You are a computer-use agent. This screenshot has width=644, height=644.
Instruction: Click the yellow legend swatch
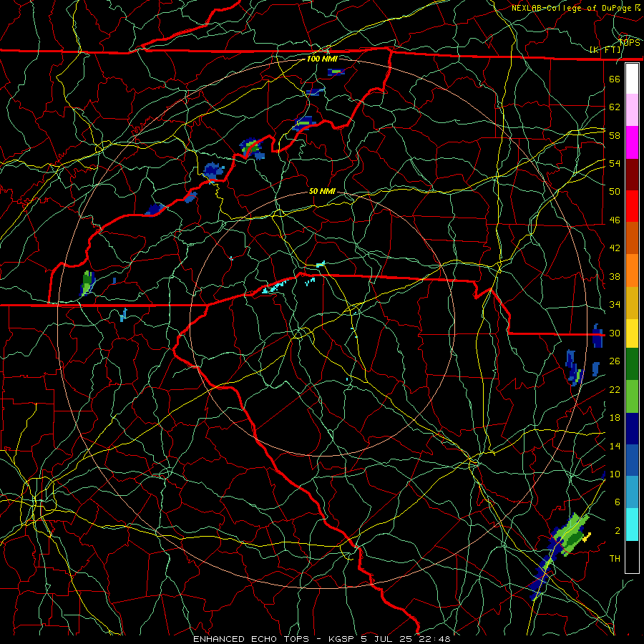click(632, 333)
